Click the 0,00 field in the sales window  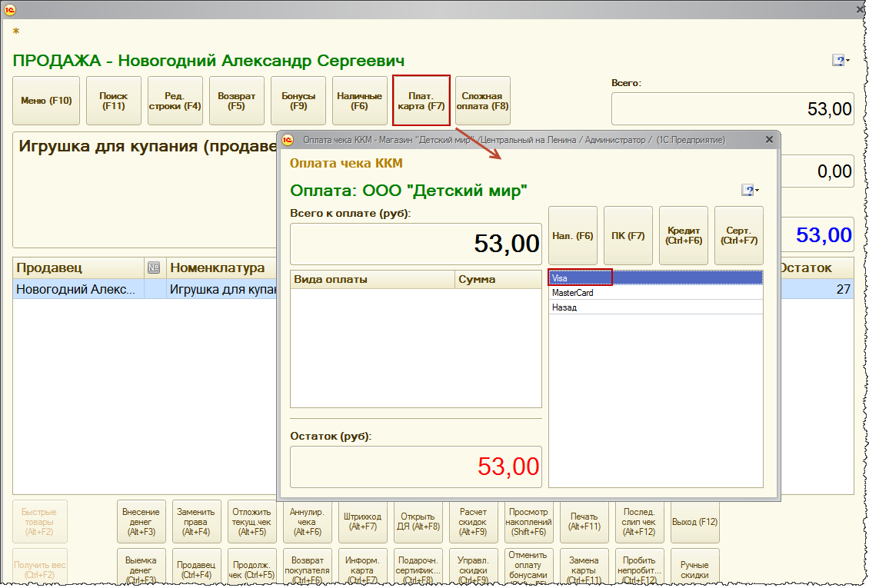click(x=817, y=171)
